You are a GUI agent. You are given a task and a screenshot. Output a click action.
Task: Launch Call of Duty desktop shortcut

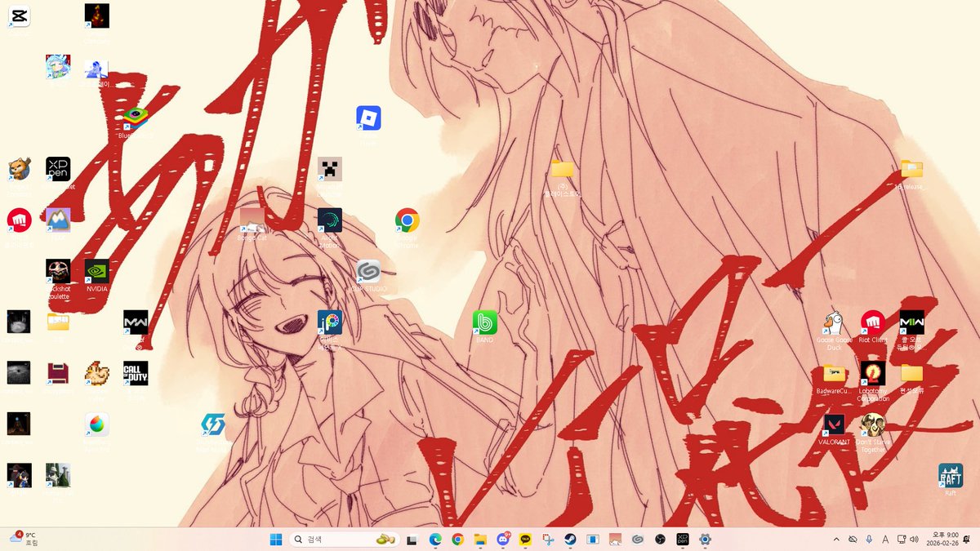click(x=136, y=374)
